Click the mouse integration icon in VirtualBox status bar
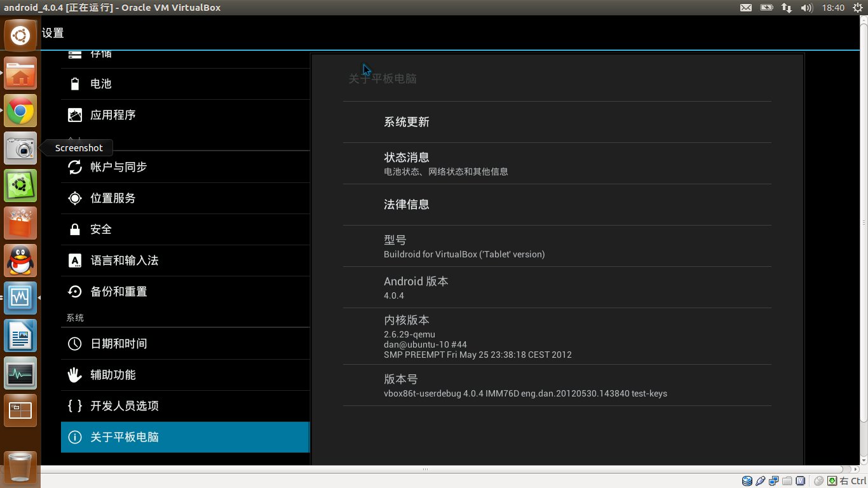Image resolution: width=868 pixels, height=488 pixels. (x=819, y=481)
